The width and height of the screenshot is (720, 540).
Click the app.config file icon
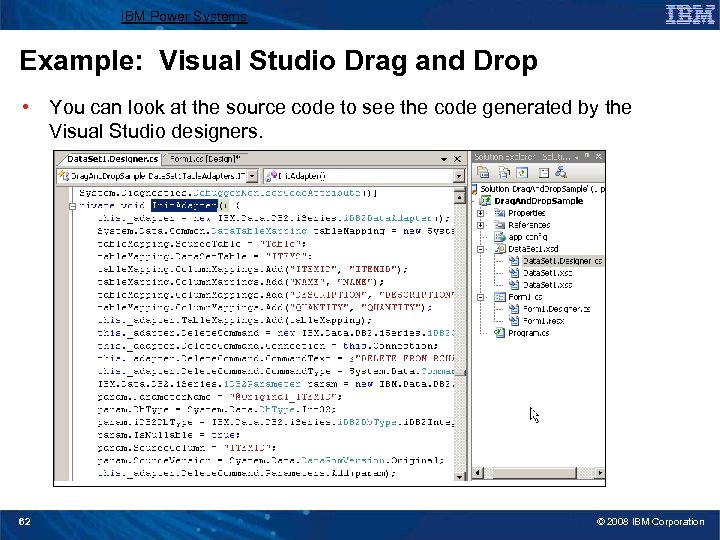click(x=499, y=237)
